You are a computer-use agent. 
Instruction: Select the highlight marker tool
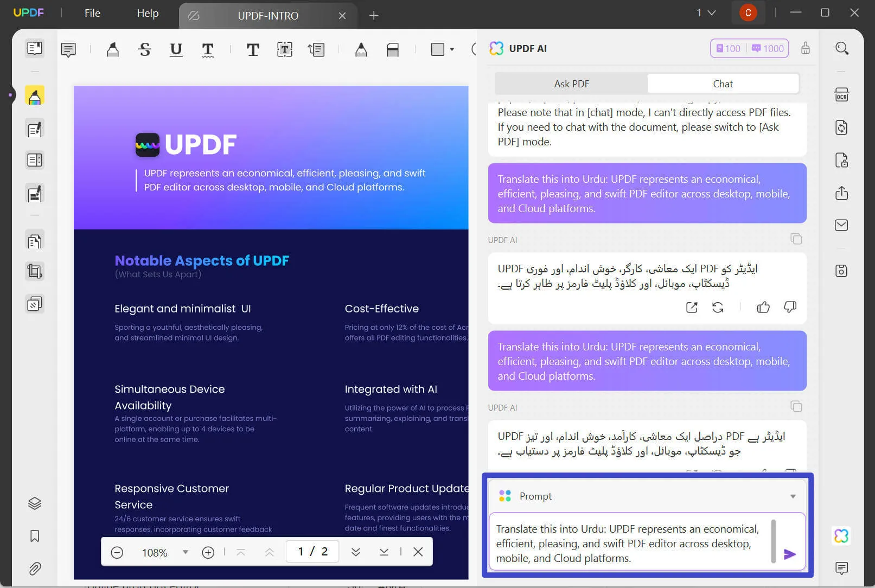[x=112, y=50]
